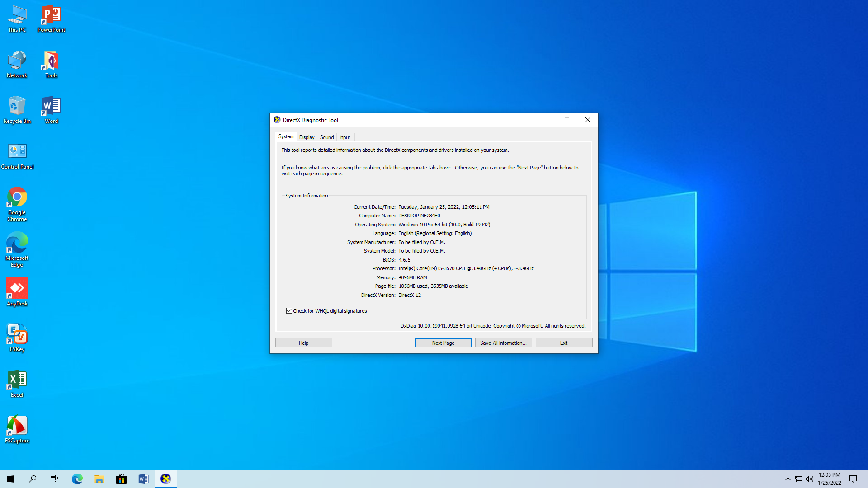Switch to the Display tab

307,137
